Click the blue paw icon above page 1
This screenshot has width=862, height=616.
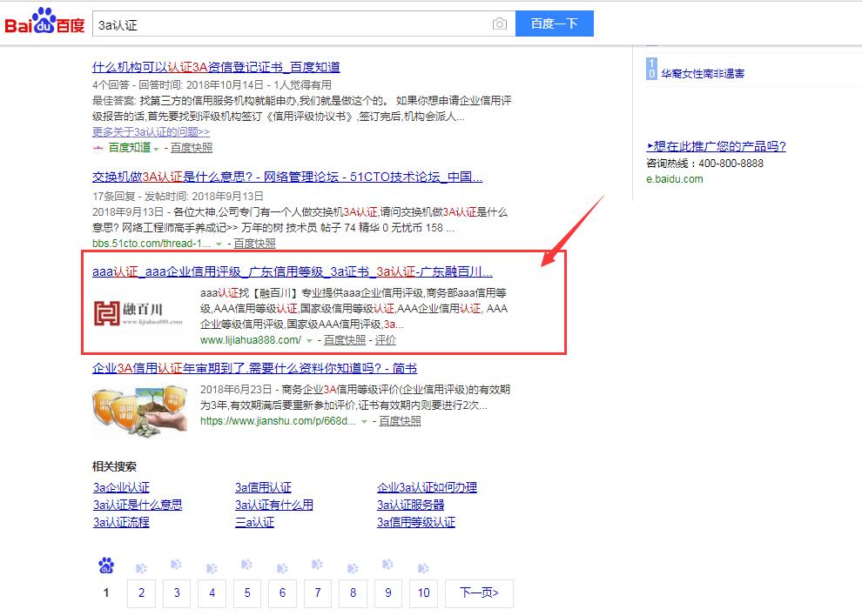pyautogui.click(x=106, y=566)
